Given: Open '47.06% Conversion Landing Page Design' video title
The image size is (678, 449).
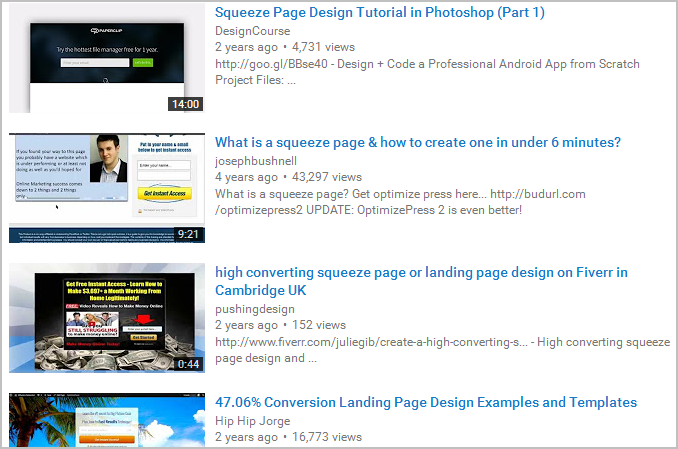Looking at the screenshot, I should pos(426,402).
